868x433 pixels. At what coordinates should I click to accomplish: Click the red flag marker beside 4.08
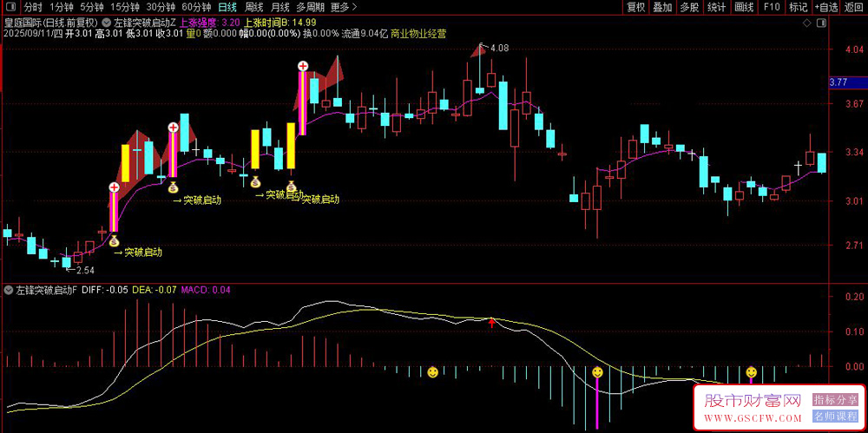pyautogui.click(x=479, y=49)
